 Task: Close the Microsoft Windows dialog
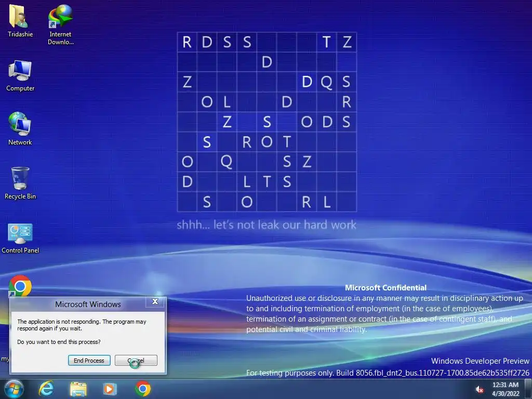tap(155, 301)
